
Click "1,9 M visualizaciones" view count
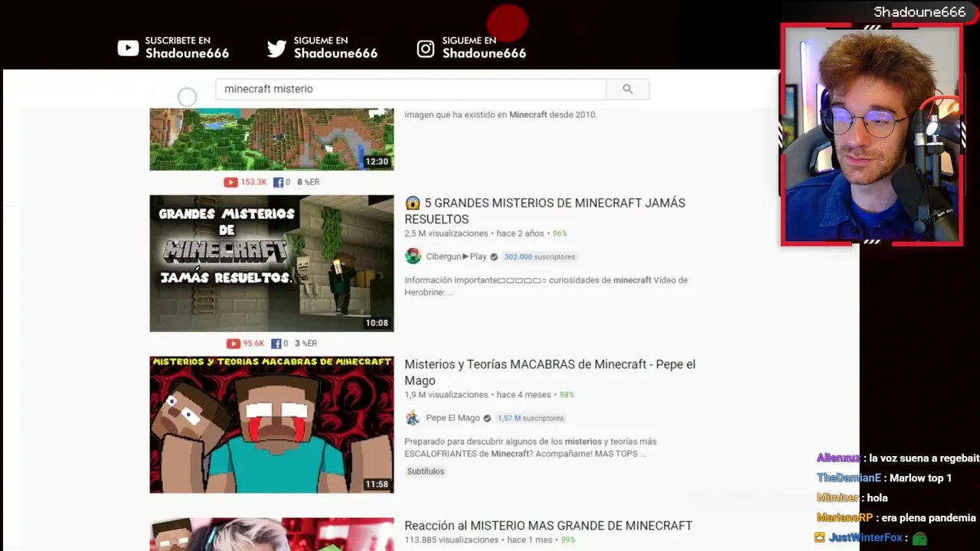446,395
